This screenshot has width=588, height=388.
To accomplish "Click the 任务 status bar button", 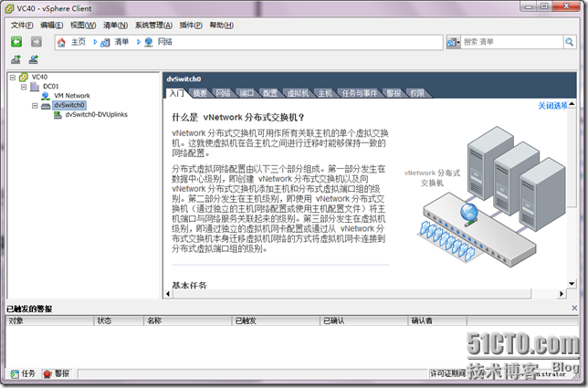I will (23, 373).
